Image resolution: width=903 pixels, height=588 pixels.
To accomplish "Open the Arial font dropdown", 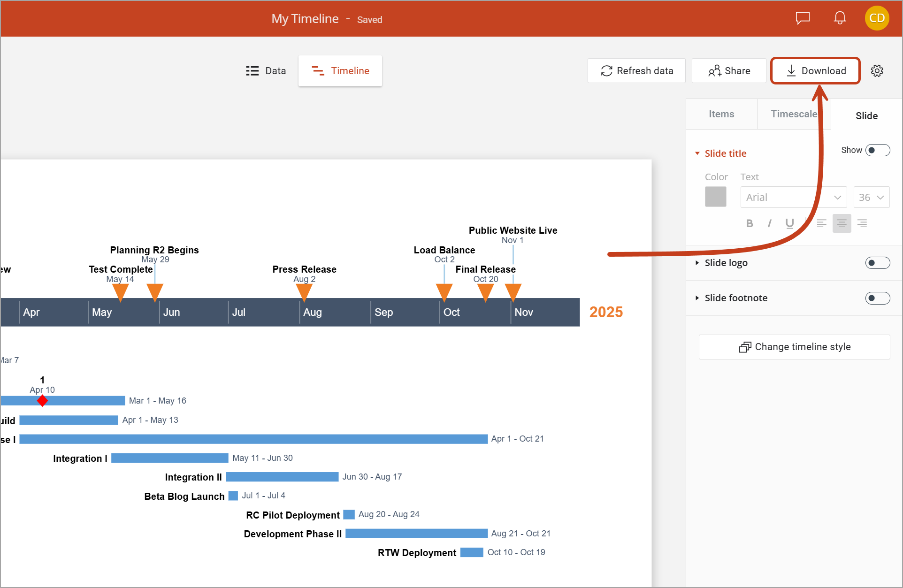I will click(x=793, y=197).
